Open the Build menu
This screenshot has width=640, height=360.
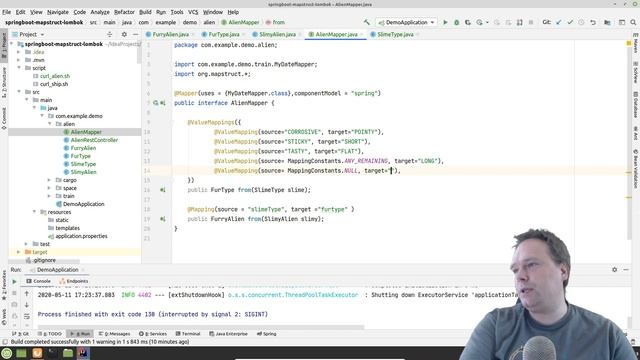pos(145,12)
